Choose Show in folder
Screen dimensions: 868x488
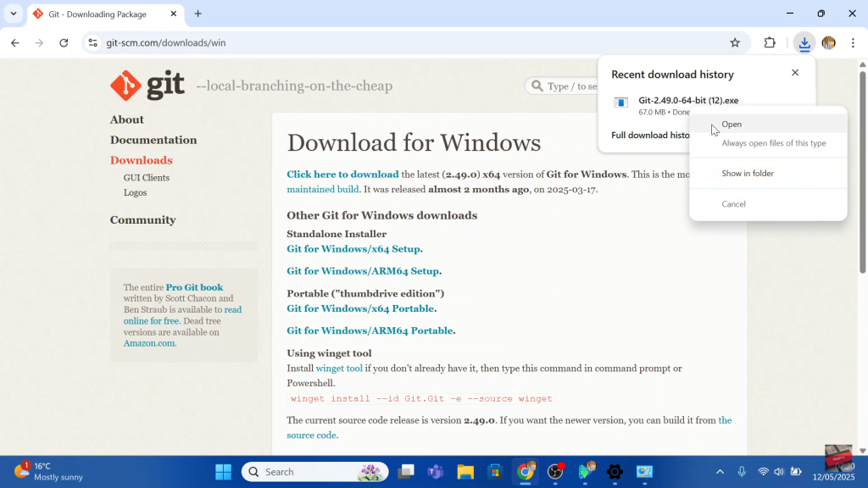pos(768,173)
